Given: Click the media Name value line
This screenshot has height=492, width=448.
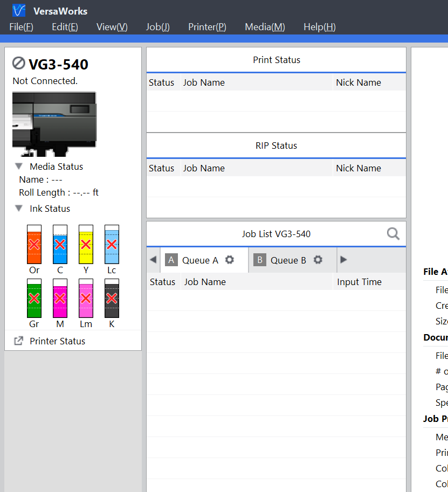Looking at the screenshot, I should 41,179.
